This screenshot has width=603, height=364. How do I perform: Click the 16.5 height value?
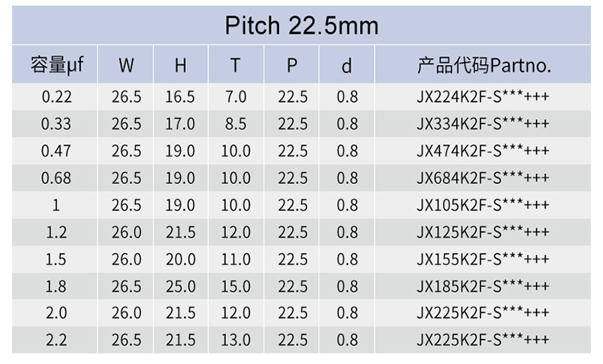(x=180, y=97)
